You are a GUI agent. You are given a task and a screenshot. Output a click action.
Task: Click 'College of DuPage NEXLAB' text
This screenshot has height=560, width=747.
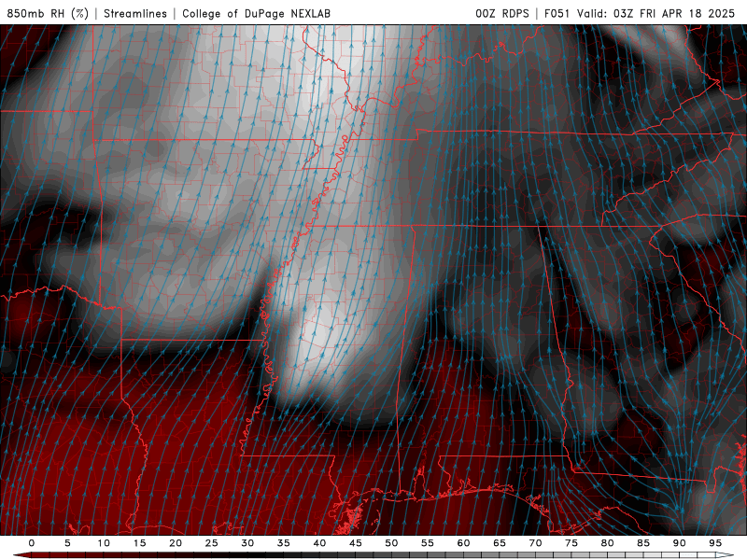(x=256, y=13)
